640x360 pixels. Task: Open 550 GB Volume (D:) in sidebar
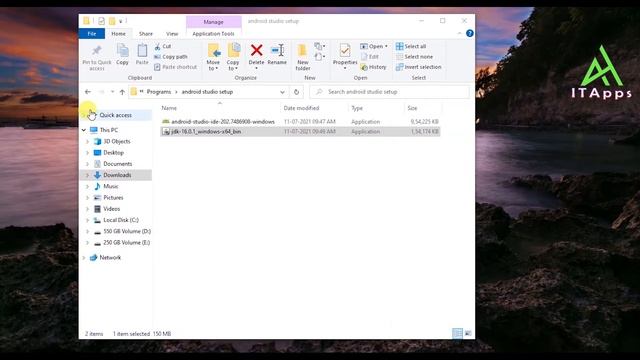127,231
